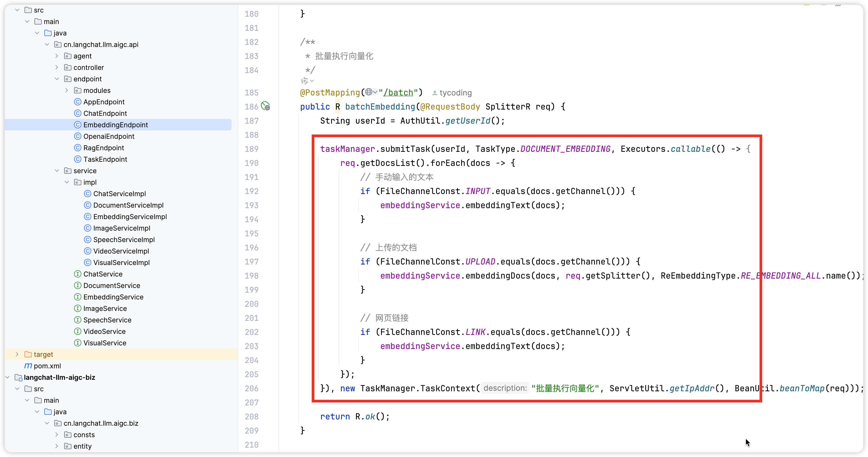The height and width of the screenshot is (457, 868).
Task: Select the langchat-llm-aigc-biz module
Action: point(59,377)
